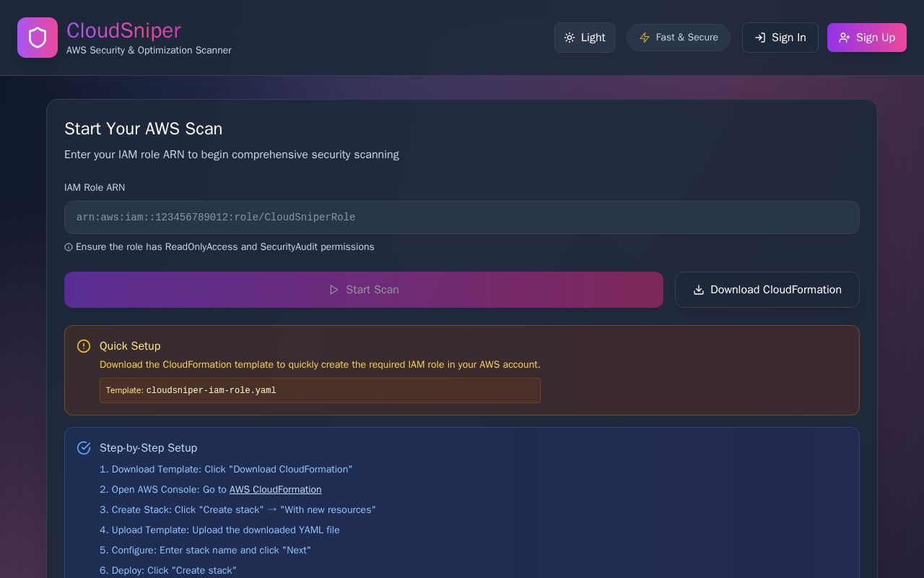
Task: Open the AWS CloudFormation link
Action: 276,490
